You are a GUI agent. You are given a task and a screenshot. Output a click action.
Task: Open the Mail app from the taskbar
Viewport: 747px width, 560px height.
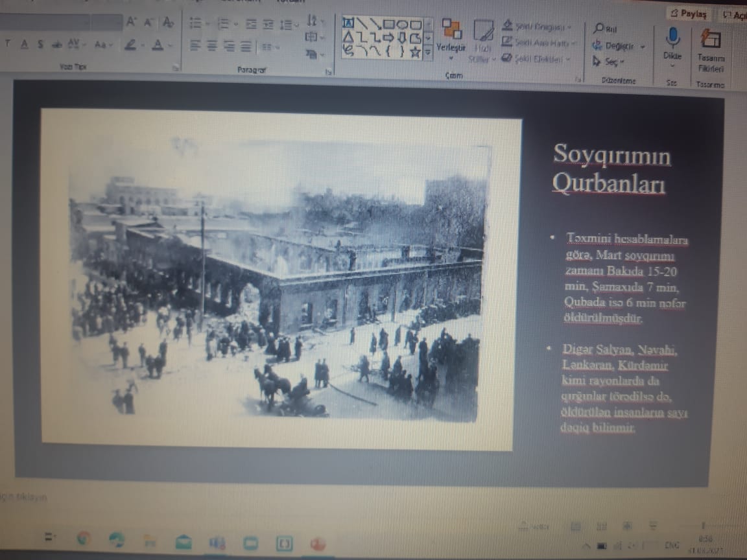[184, 542]
